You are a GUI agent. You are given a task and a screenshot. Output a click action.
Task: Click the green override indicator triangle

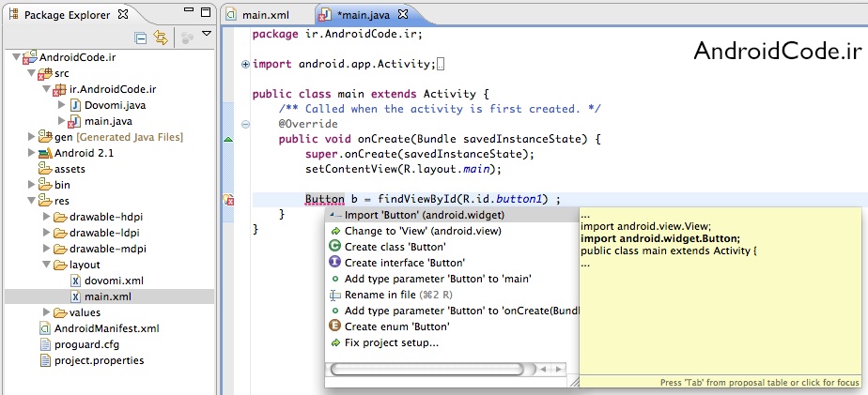pyautogui.click(x=227, y=139)
